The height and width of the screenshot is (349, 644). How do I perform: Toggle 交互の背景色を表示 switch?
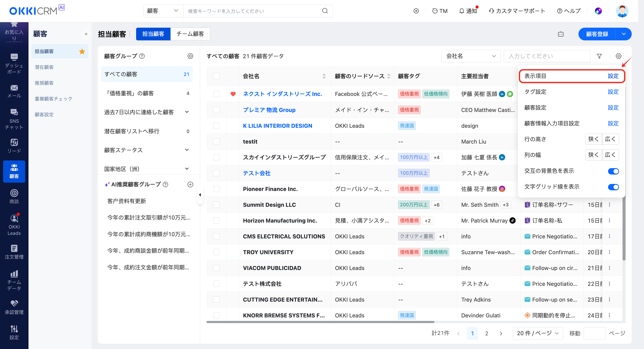coord(613,171)
